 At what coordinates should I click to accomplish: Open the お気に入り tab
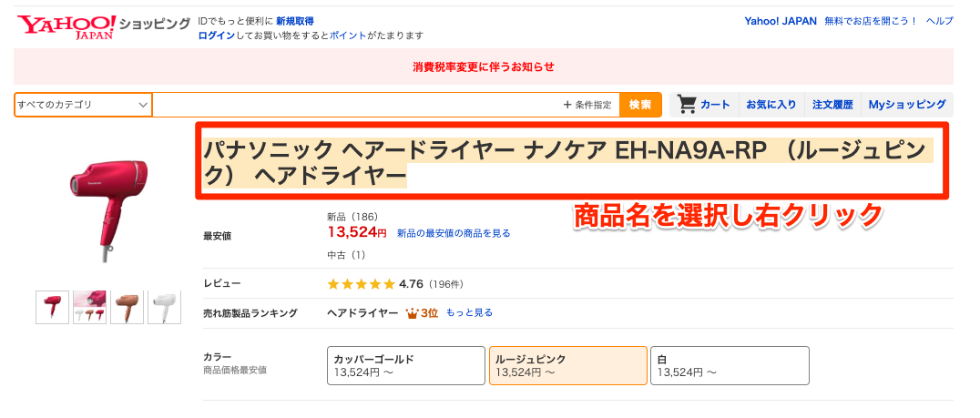[x=771, y=105]
